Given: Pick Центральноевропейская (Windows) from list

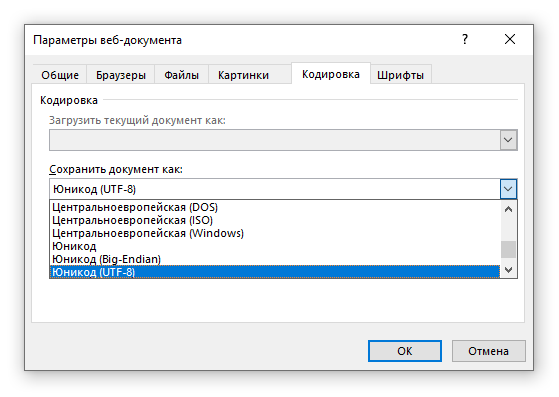Looking at the screenshot, I should click(x=275, y=233).
